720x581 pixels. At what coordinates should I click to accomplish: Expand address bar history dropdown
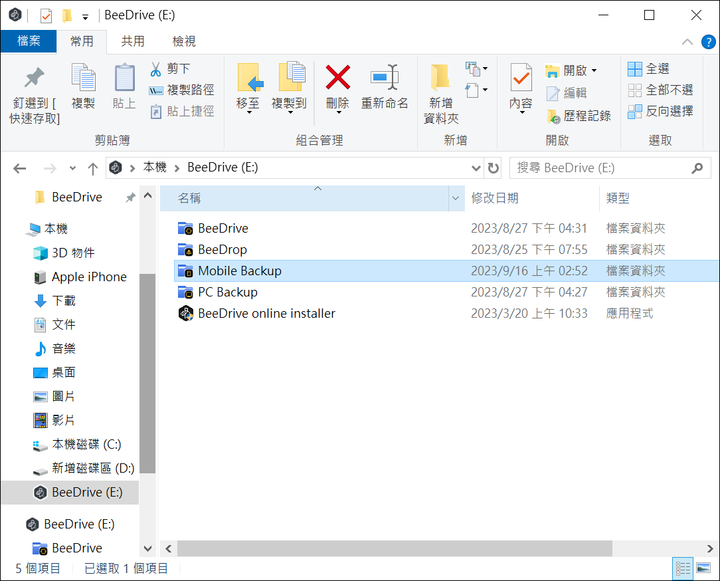click(x=476, y=168)
